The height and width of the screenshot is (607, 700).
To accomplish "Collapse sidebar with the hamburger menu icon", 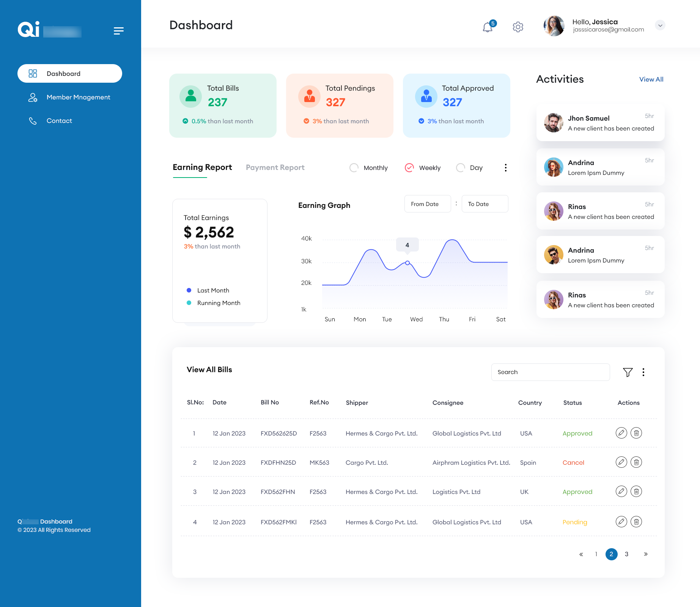I will pyautogui.click(x=118, y=31).
